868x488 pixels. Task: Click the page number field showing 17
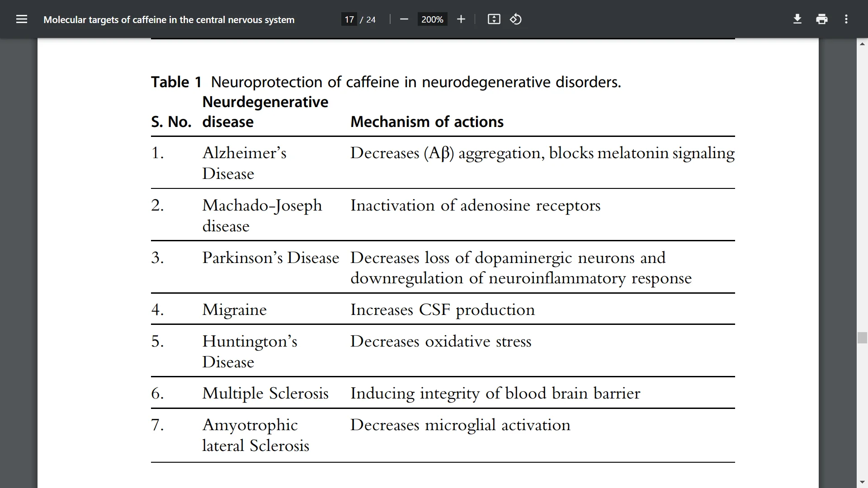[349, 19]
